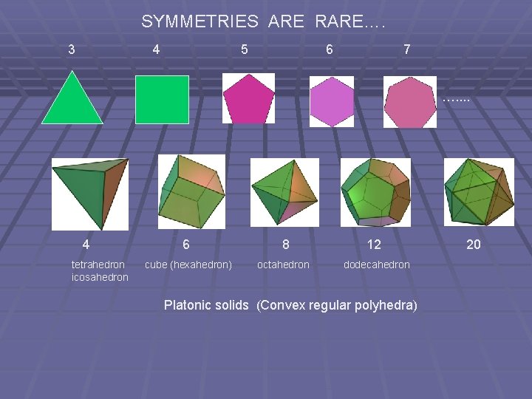Click the face count 4 under tetrahedron
Viewport: 532px width, 399px height.
[86, 245]
